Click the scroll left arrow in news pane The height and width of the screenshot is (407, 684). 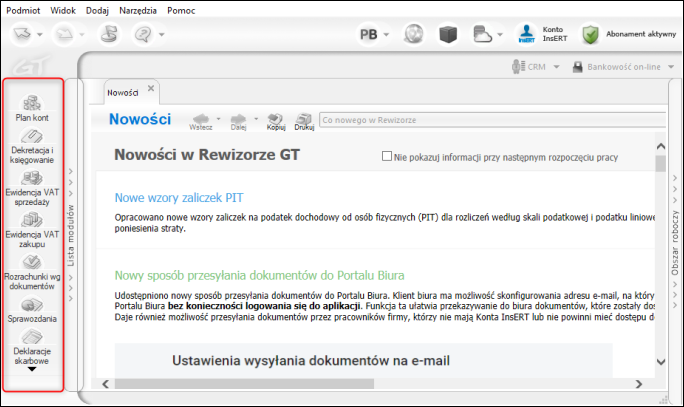106,384
